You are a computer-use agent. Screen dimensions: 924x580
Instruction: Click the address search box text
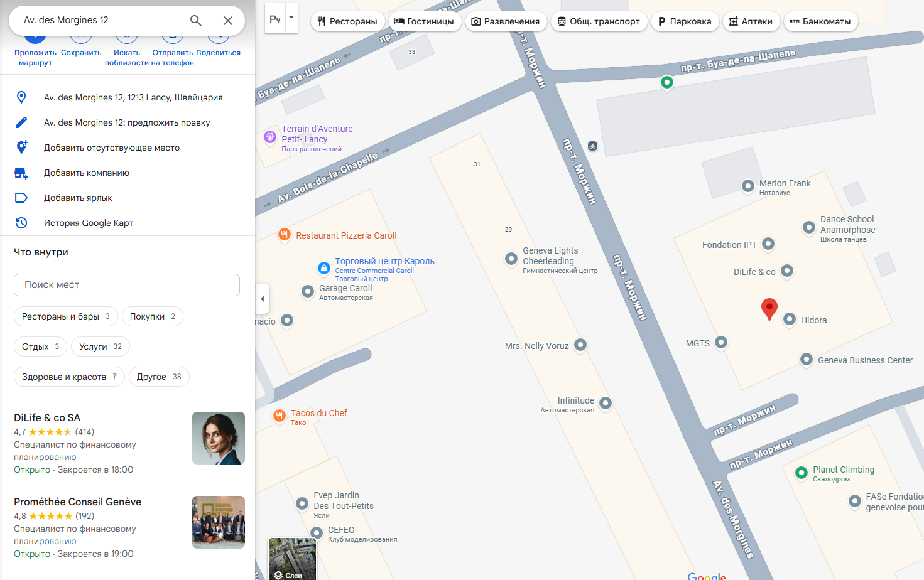pos(66,20)
